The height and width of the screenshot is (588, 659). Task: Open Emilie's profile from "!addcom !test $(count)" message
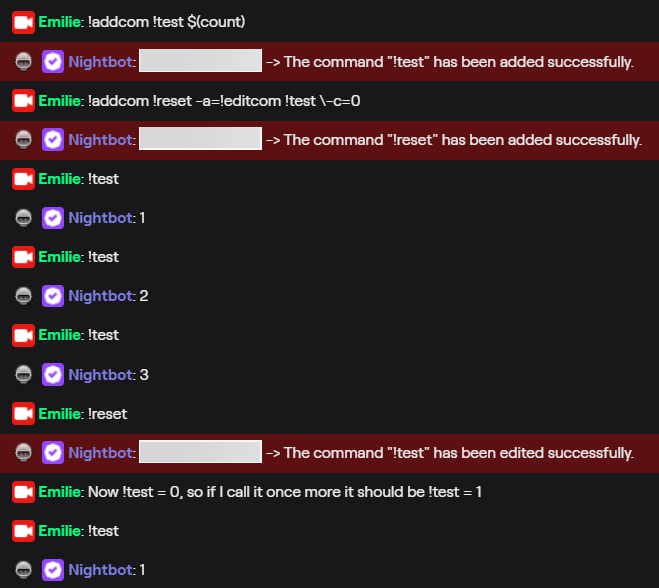(59, 22)
